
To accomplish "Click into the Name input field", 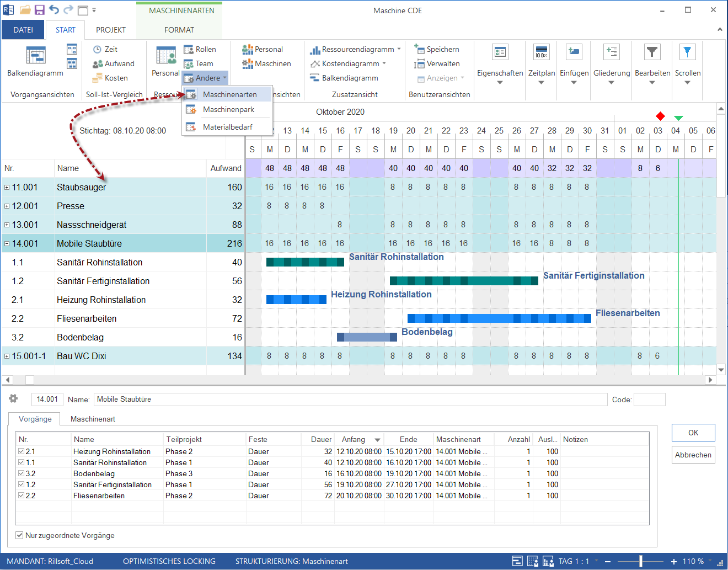I will [x=350, y=399].
